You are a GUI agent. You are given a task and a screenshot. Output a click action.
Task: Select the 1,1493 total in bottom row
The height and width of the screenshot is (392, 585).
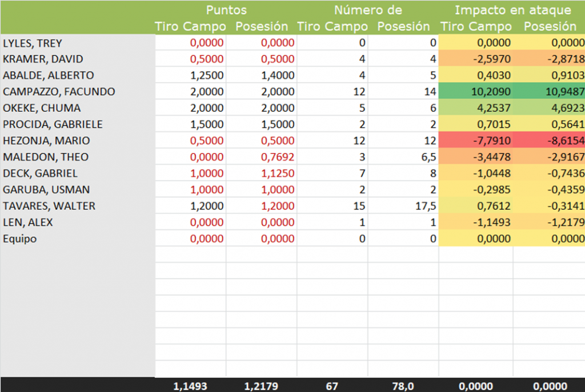click(x=190, y=386)
